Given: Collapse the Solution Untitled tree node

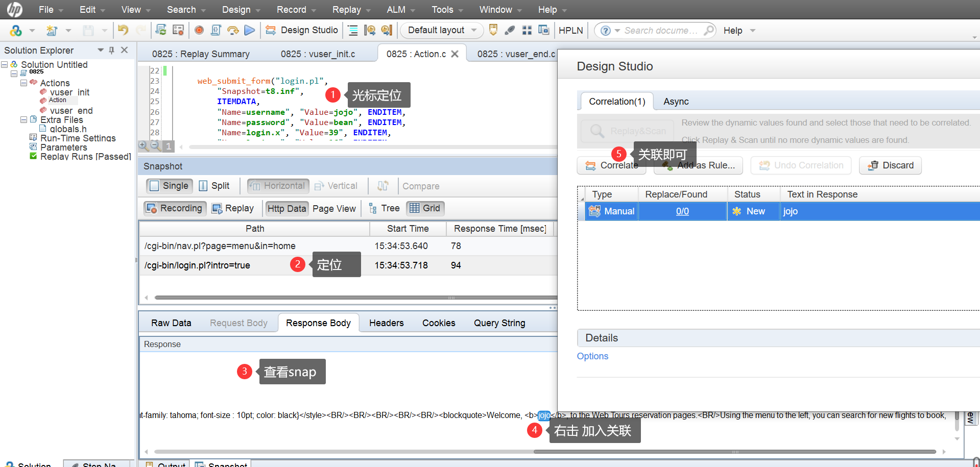Looking at the screenshot, I should point(5,65).
